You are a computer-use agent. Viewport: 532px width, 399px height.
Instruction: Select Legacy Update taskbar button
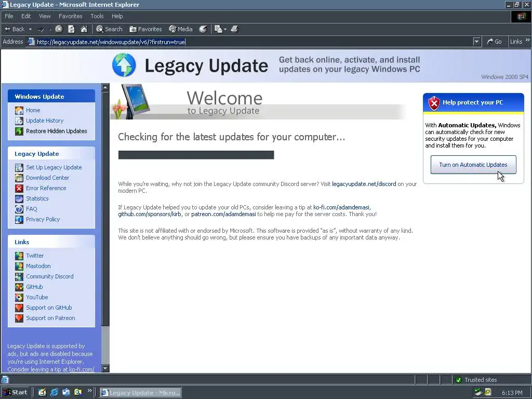point(140,393)
